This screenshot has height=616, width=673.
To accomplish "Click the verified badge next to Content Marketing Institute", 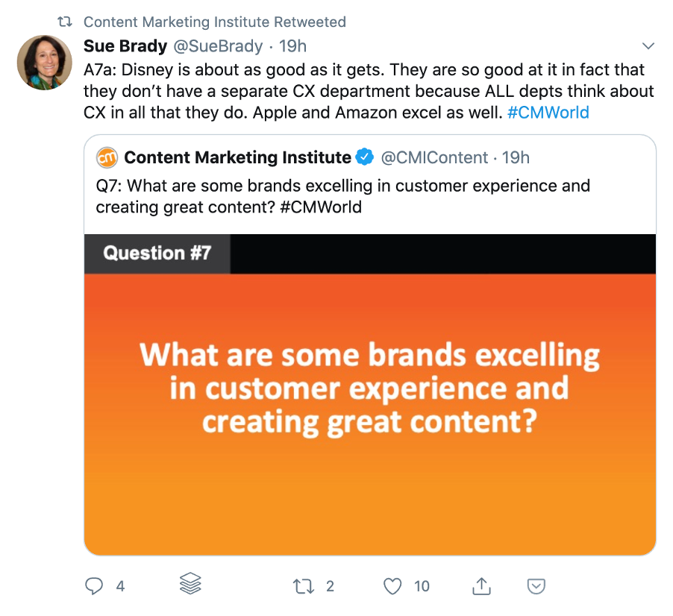I will [x=363, y=157].
